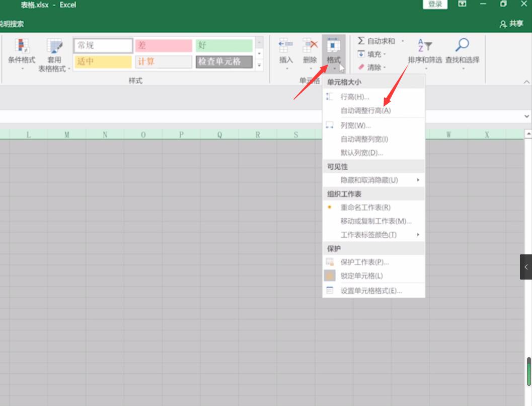Open ribbon display options icon in title bar
The image size is (532, 406).
pos(462,4)
